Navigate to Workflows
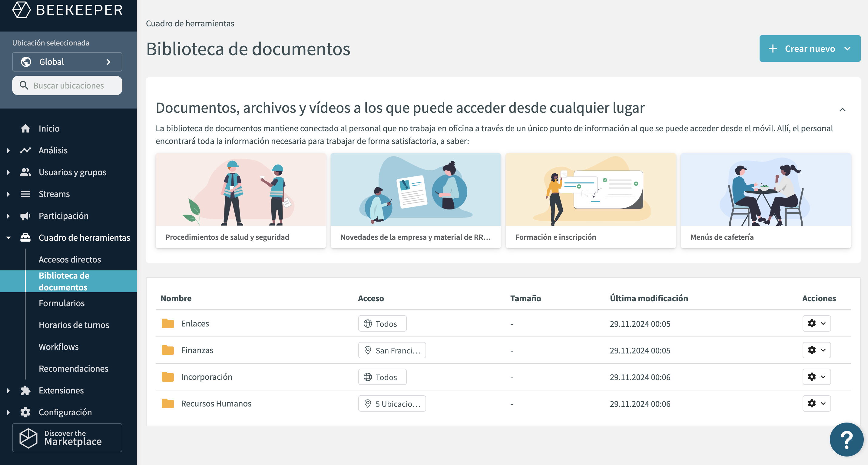The image size is (868, 465). tap(59, 347)
